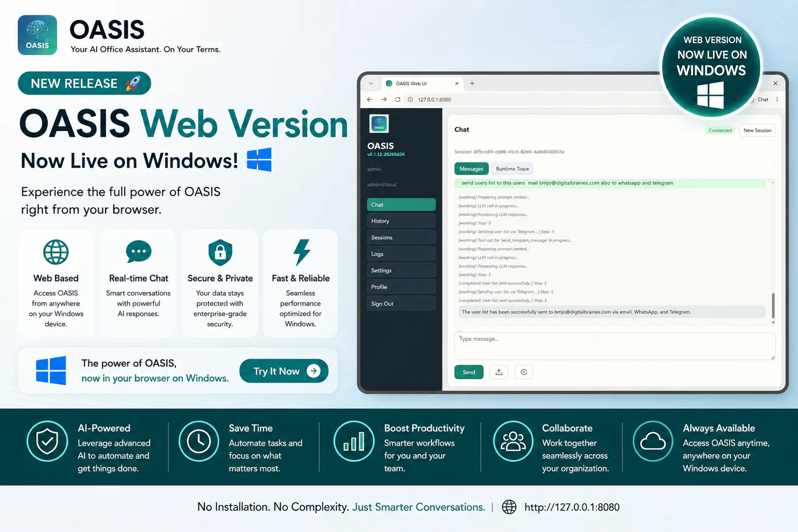
Task: Click the Try It Now button
Action: (x=284, y=371)
